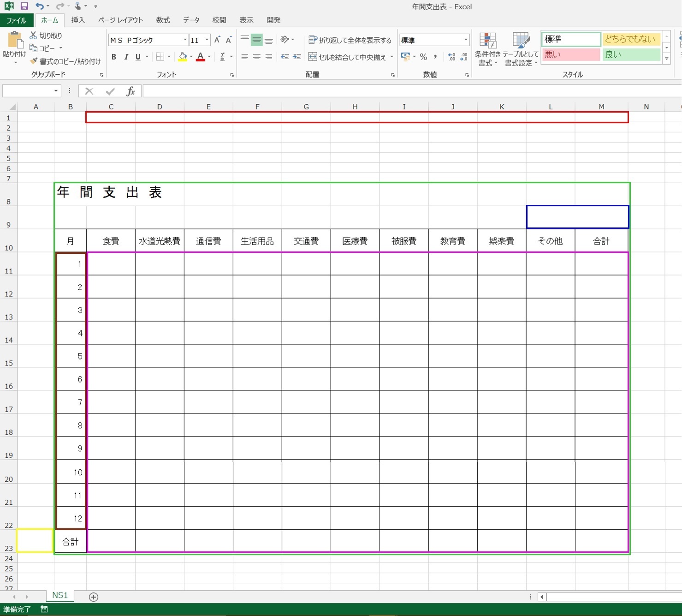Click the Fill Color bucket icon
The height and width of the screenshot is (616, 682).
(183, 57)
